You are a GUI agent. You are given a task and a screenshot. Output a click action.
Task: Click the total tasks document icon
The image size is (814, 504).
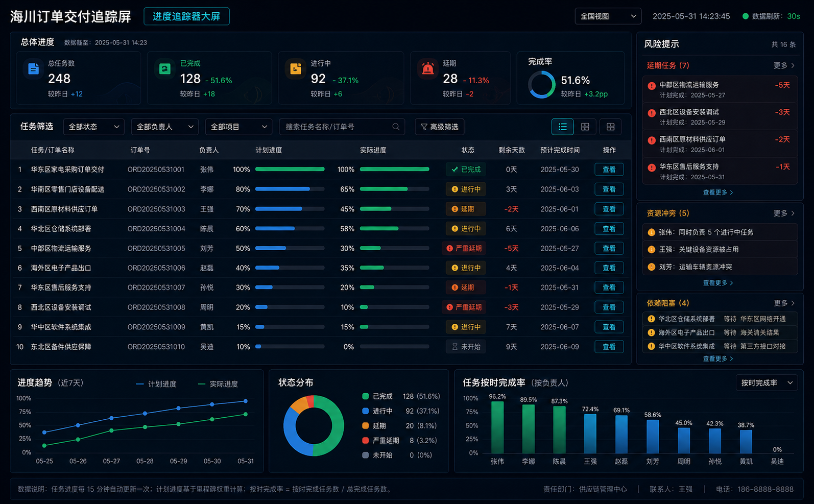34,68
